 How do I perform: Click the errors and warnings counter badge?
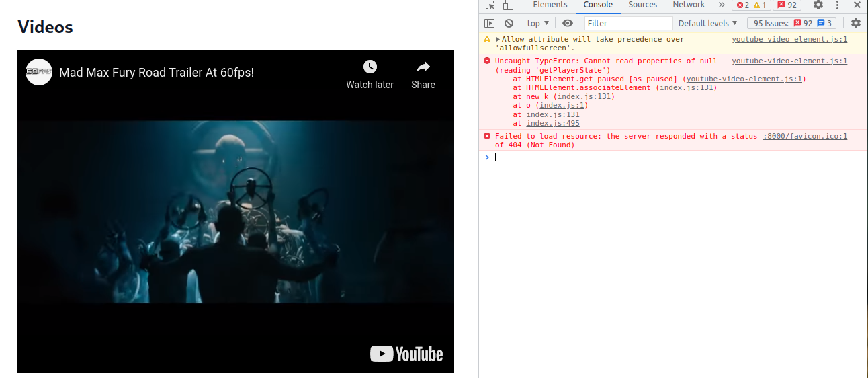[751, 5]
